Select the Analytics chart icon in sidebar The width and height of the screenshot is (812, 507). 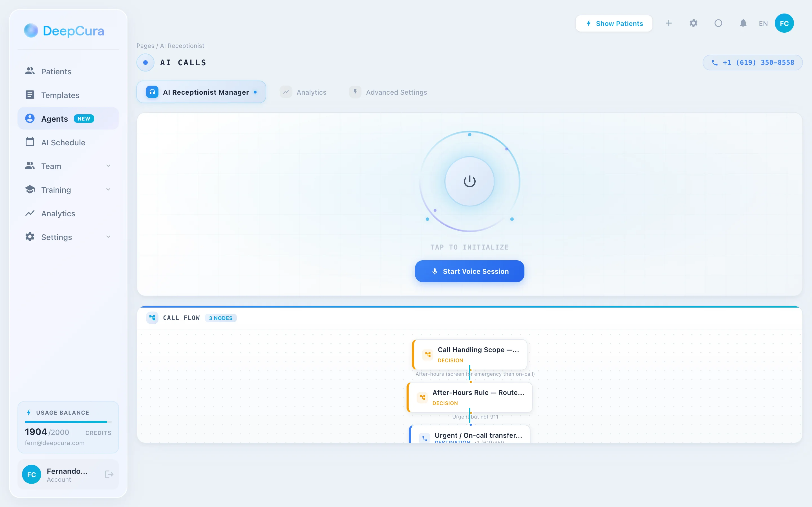[x=30, y=213]
